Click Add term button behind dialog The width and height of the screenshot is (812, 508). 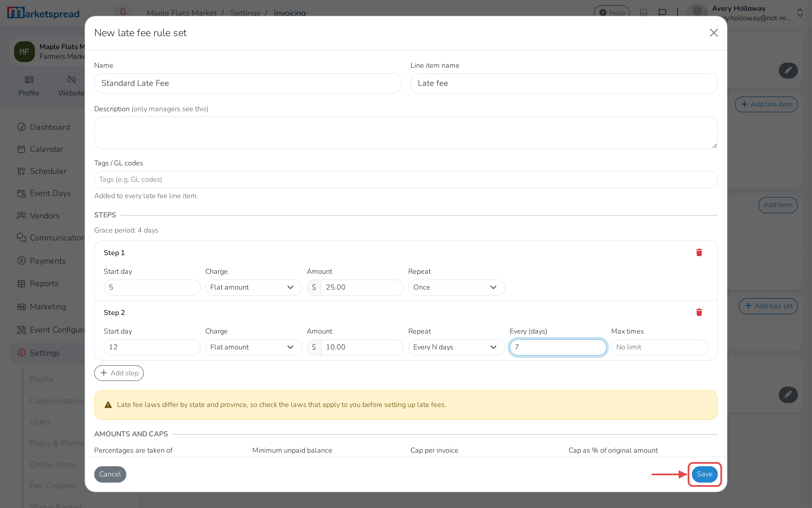pos(778,205)
